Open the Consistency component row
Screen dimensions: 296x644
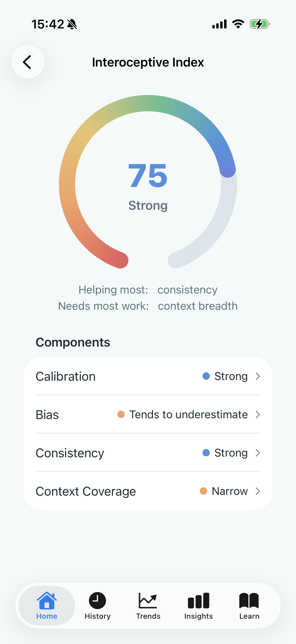click(x=148, y=453)
